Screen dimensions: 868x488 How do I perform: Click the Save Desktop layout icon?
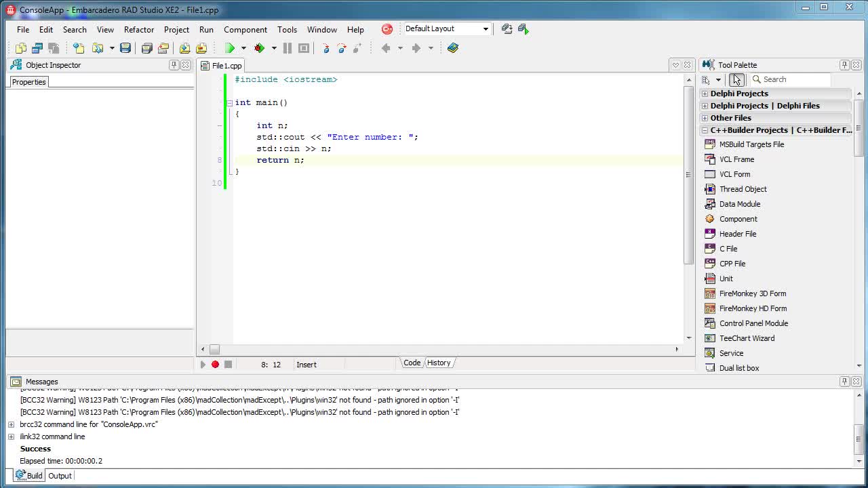point(507,28)
